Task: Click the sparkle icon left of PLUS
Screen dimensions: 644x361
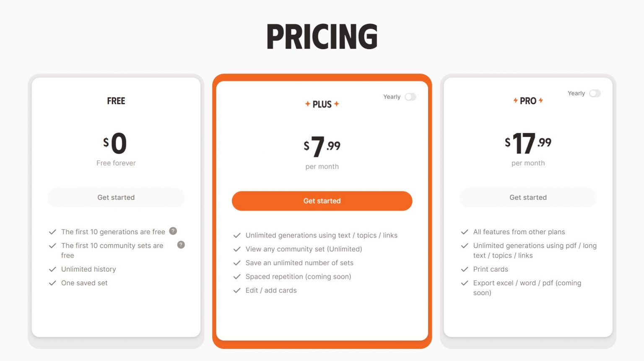Action: coord(308,104)
